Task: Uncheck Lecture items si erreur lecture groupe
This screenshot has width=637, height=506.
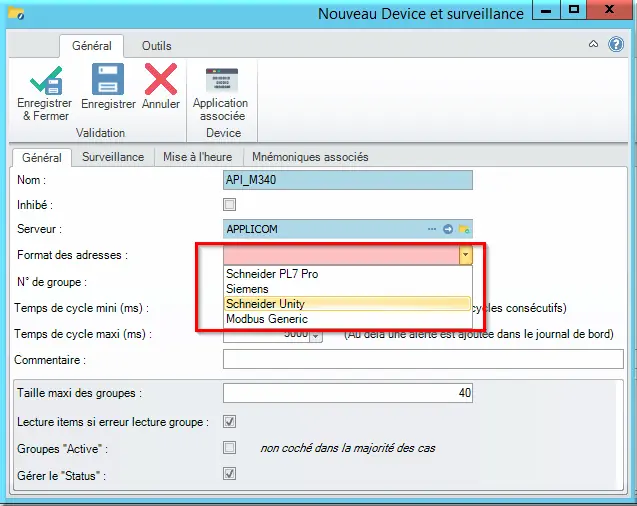Action: tap(230, 422)
